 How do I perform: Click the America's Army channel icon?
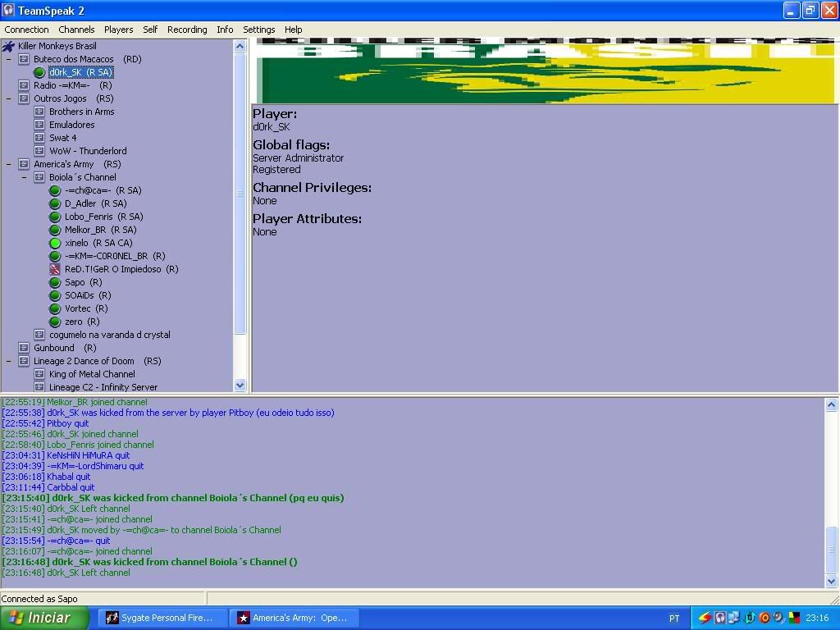[x=24, y=164]
